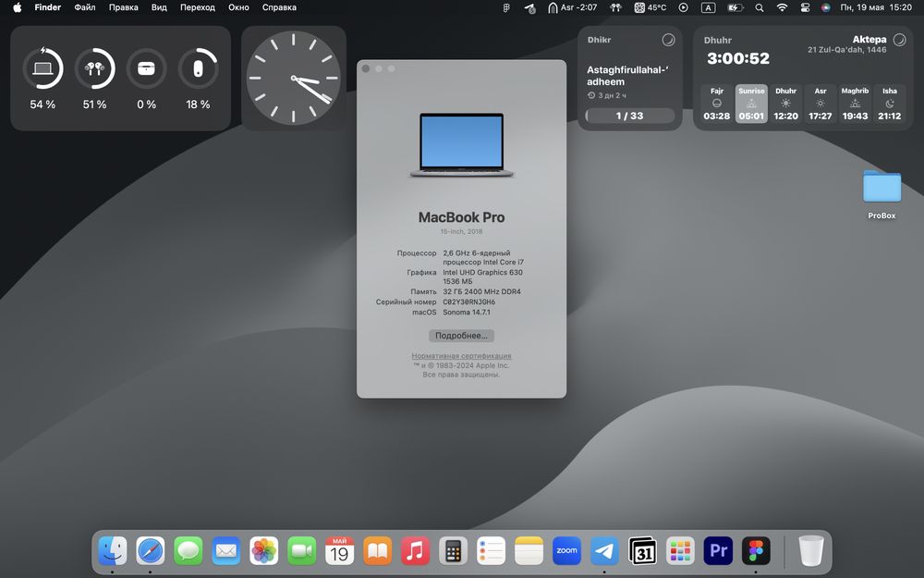924x578 pixels.
Task: Click the AirPods icon in menu bar
Action: point(615,7)
